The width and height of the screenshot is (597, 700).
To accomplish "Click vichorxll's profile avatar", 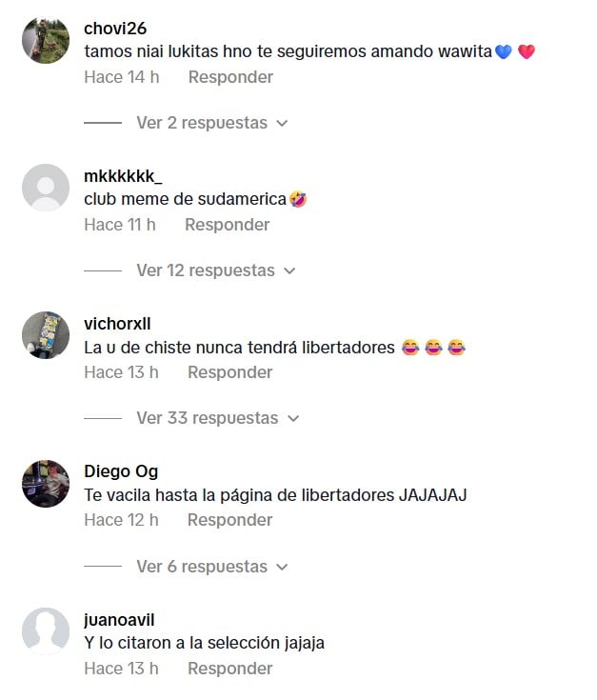I will (46, 335).
